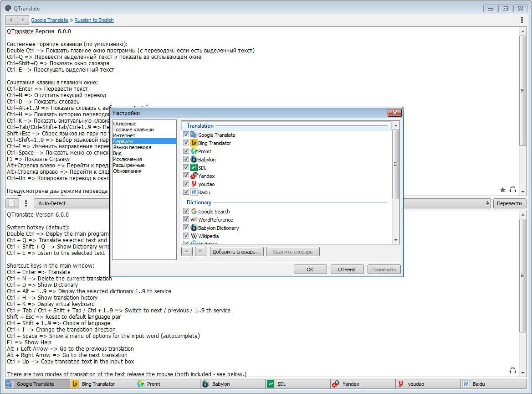Go forward with the right arrow navigation button

[23, 20]
